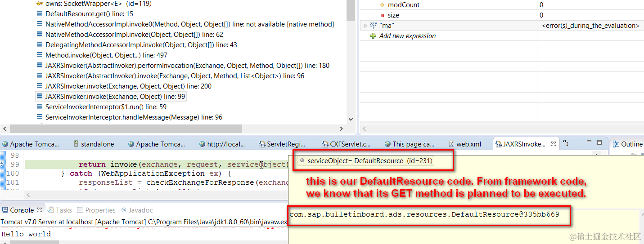Click the key icon beside owns: SocketWrapper

(x=40, y=4)
